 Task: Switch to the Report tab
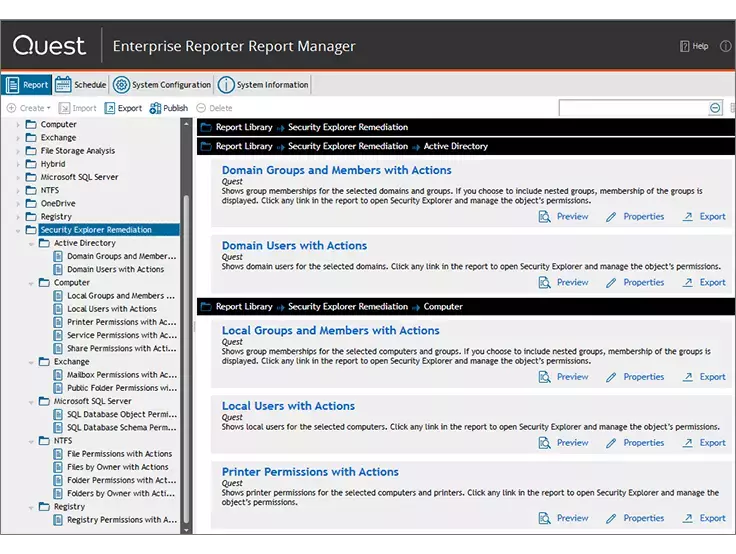tap(27, 85)
